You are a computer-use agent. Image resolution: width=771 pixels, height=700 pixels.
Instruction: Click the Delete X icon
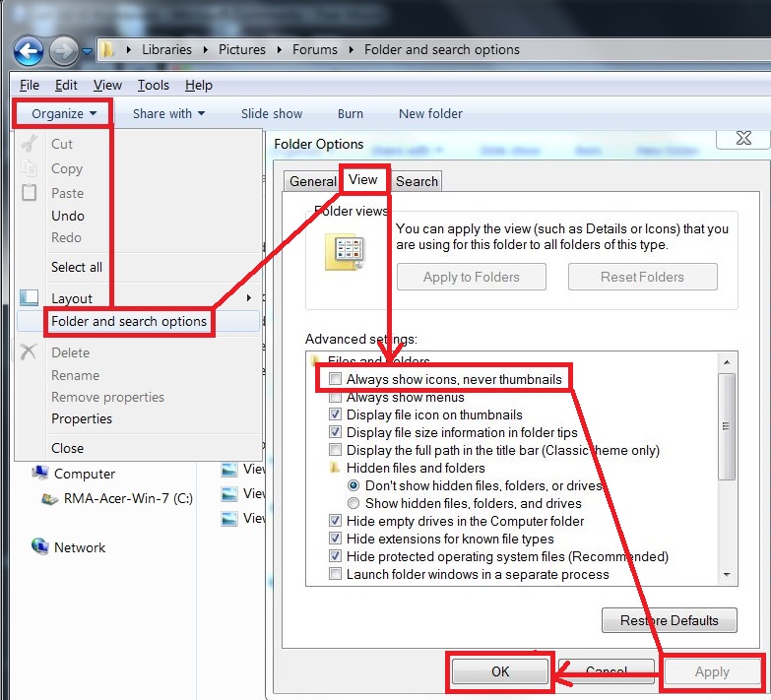coord(29,351)
